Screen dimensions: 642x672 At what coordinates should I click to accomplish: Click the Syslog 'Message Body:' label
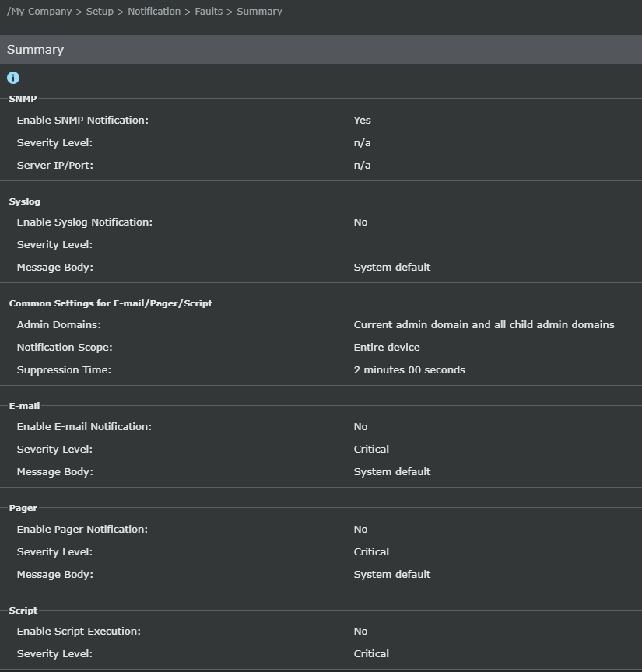(x=55, y=268)
